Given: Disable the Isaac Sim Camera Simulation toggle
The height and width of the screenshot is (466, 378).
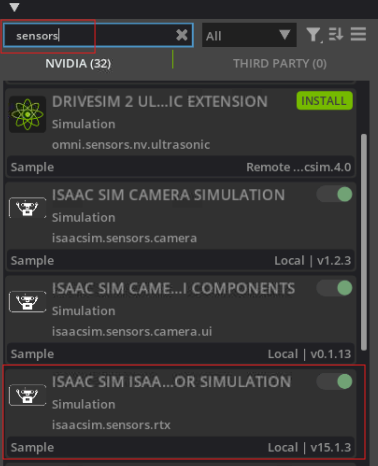Looking at the screenshot, I should [334, 194].
